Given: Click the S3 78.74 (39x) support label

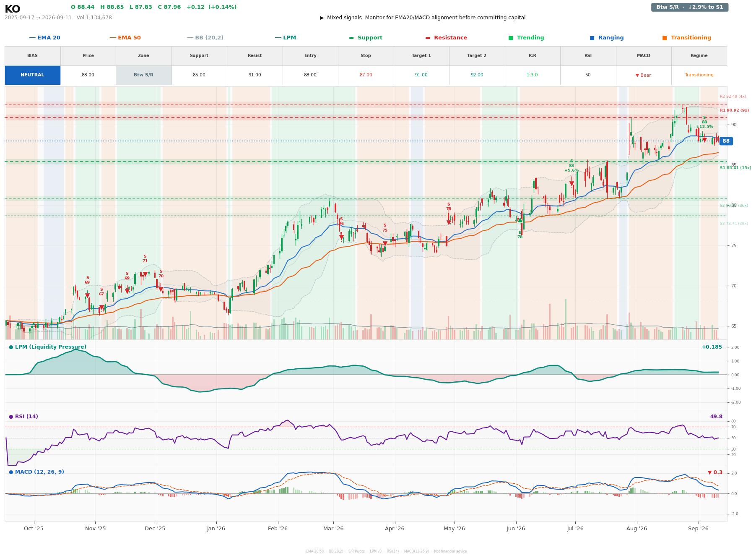Looking at the screenshot, I should (x=734, y=224).
